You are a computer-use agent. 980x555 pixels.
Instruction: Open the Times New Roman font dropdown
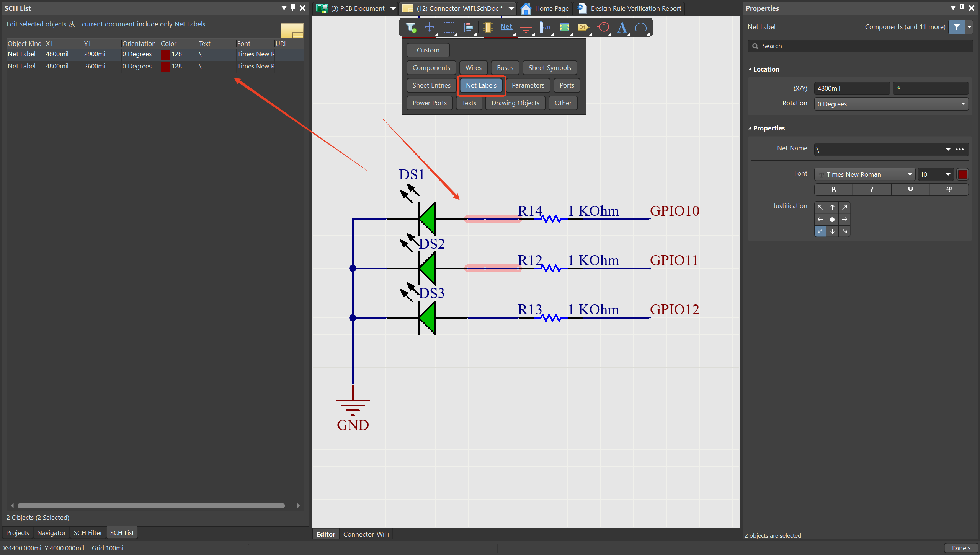(864, 174)
